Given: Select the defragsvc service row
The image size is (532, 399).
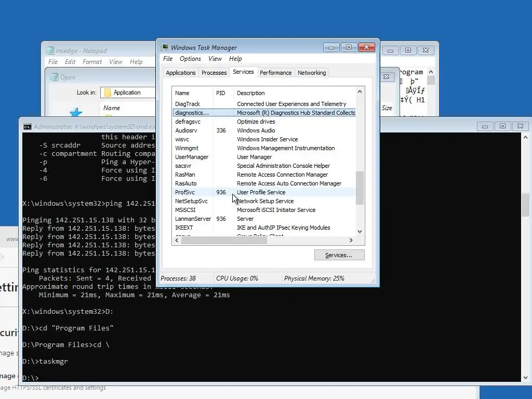Looking at the screenshot, I should 264,122.
